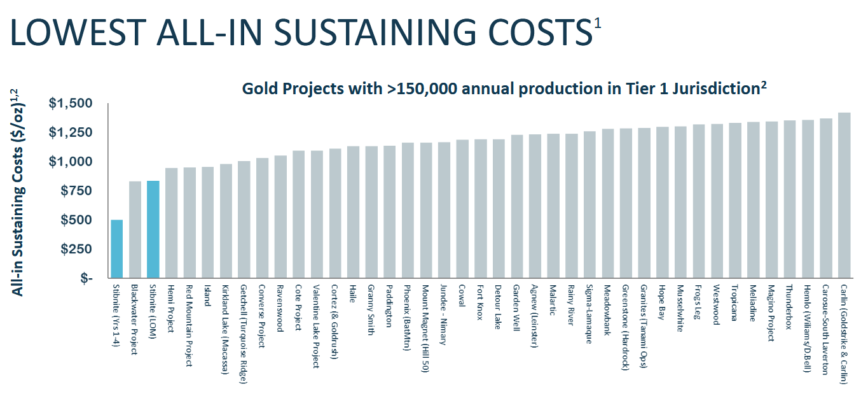Image resolution: width=868 pixels, height=403 pixels.
Task: Click the 'Valentine Lake Project' axis label
Action: [316, 325]
